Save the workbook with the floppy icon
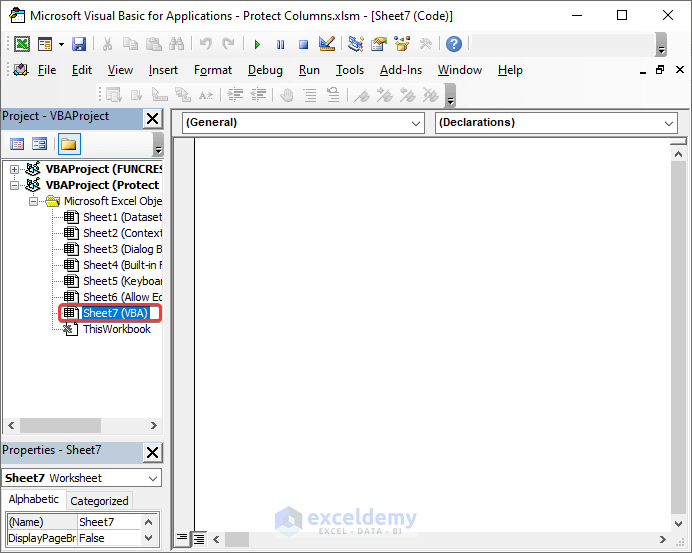This screenshot has width=692, height=553. [x=79, y=44]
